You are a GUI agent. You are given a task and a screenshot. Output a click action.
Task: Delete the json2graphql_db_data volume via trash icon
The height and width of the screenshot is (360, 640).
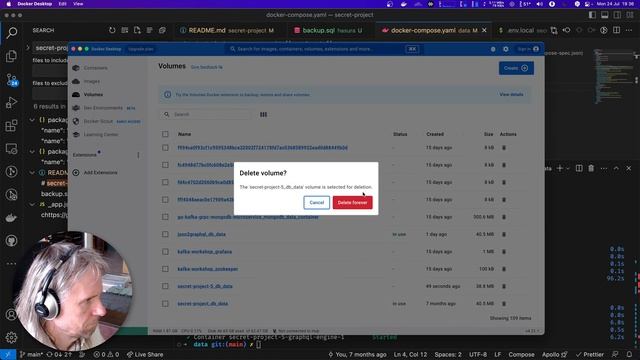[x=504, y=234]
